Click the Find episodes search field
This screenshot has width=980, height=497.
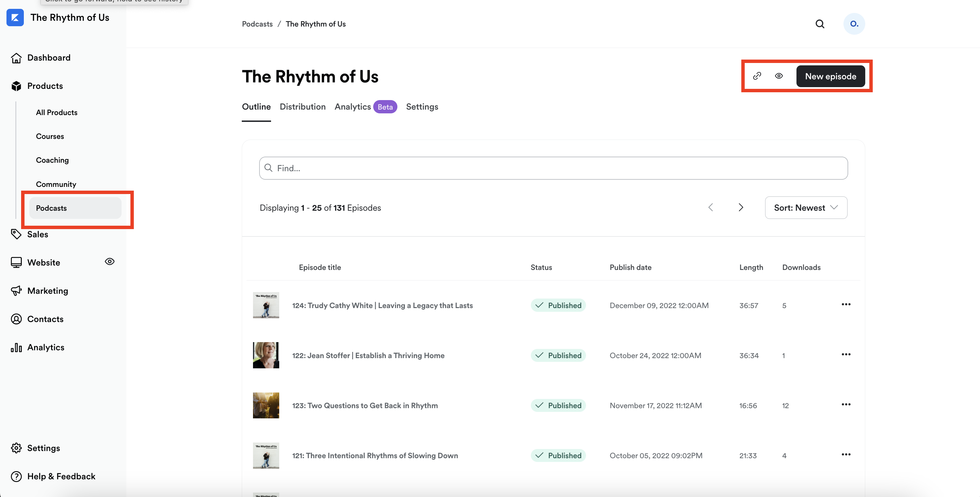553,168
